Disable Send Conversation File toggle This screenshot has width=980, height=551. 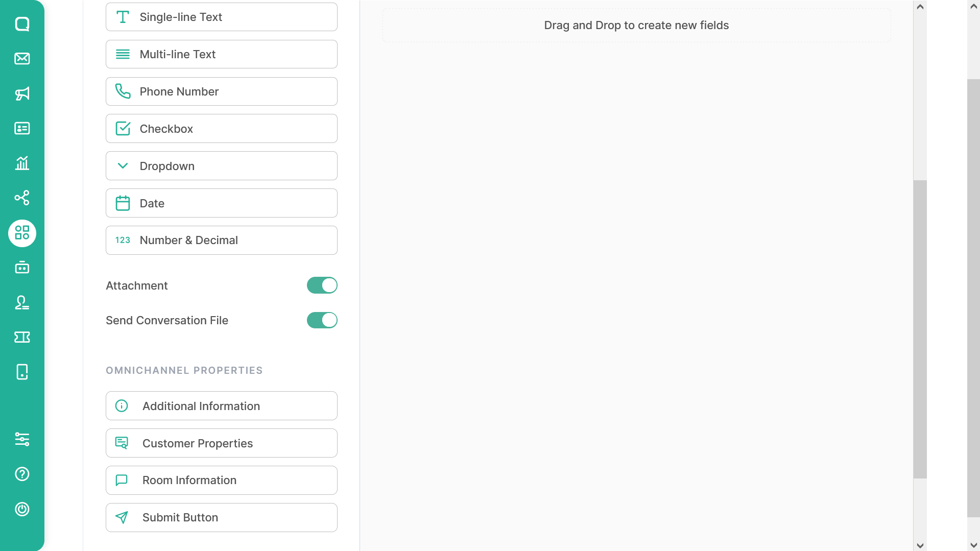(322, 320)
